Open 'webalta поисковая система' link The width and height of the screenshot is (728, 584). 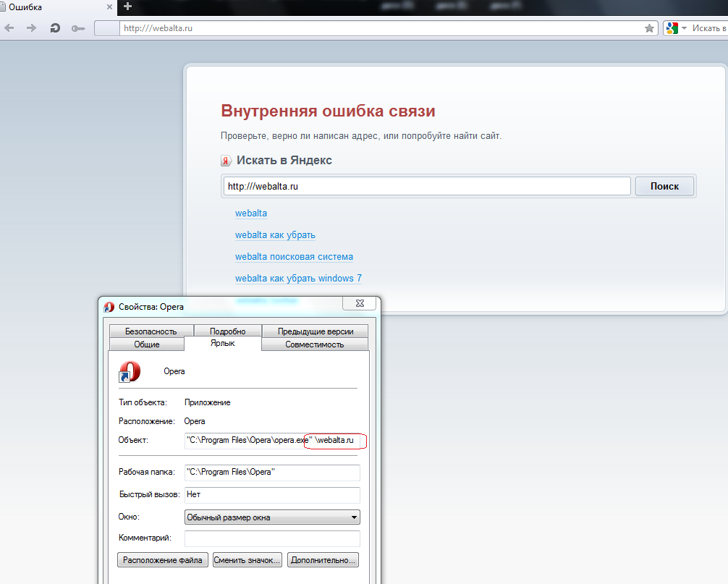pos(294,257)
